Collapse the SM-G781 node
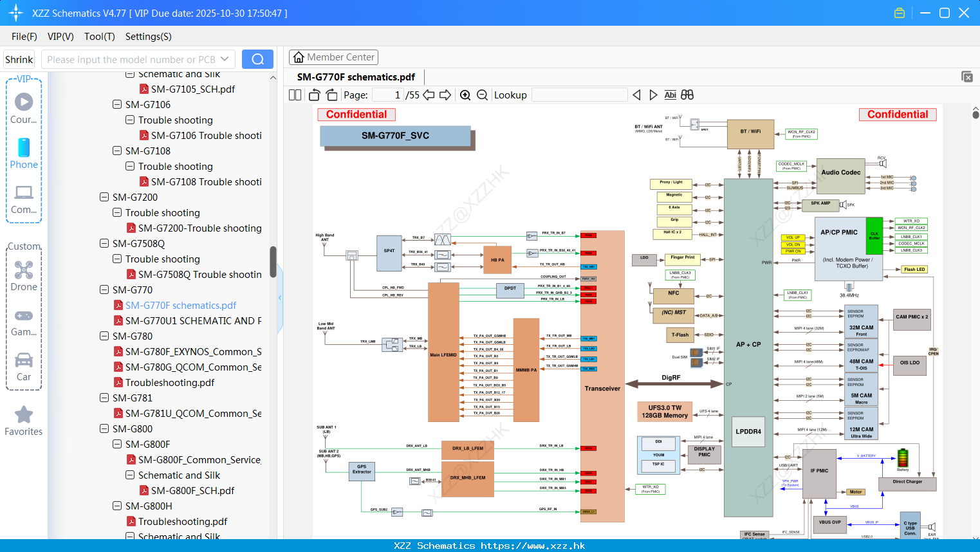980x552 pixels. [x=104, y=398]
